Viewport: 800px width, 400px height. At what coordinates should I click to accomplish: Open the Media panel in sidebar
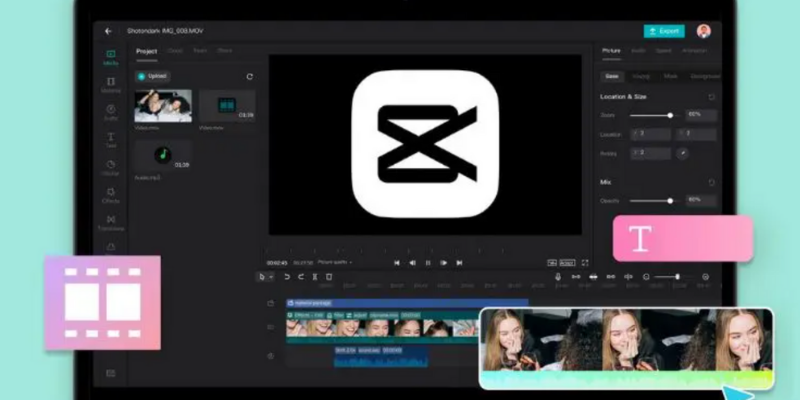(111, 57)
